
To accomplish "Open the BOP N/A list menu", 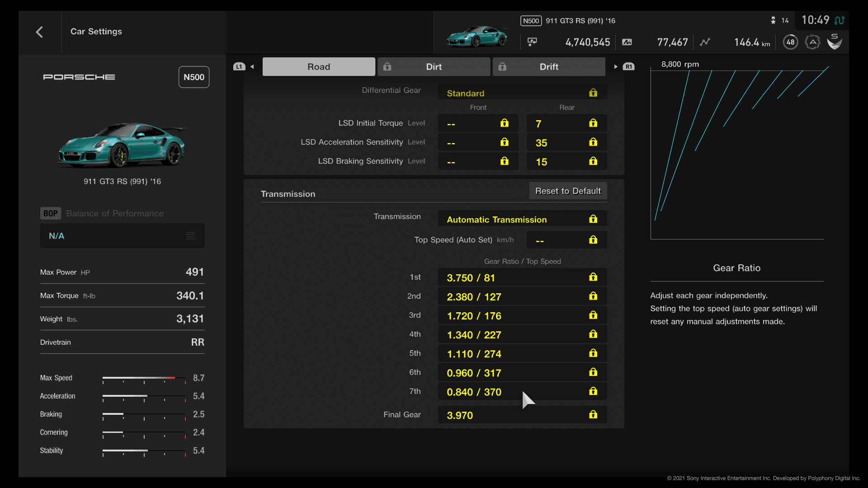I will (123, 236).
